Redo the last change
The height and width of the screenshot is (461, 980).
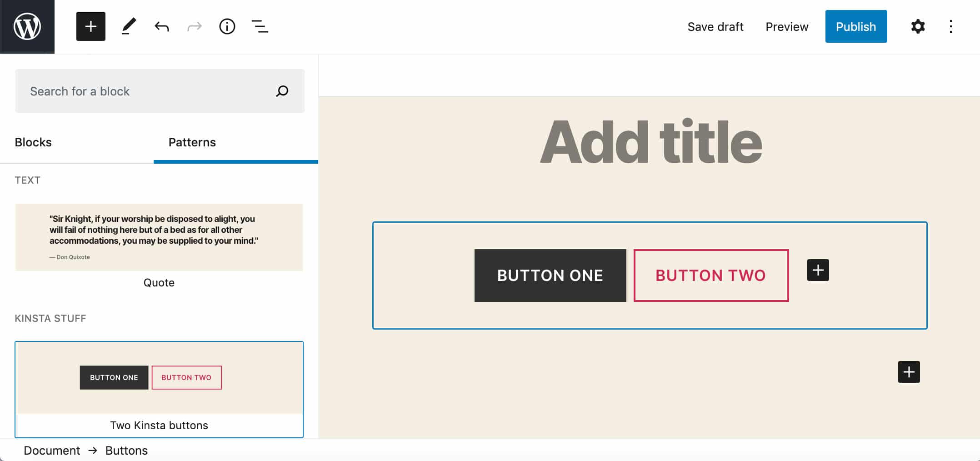[194, 26]
